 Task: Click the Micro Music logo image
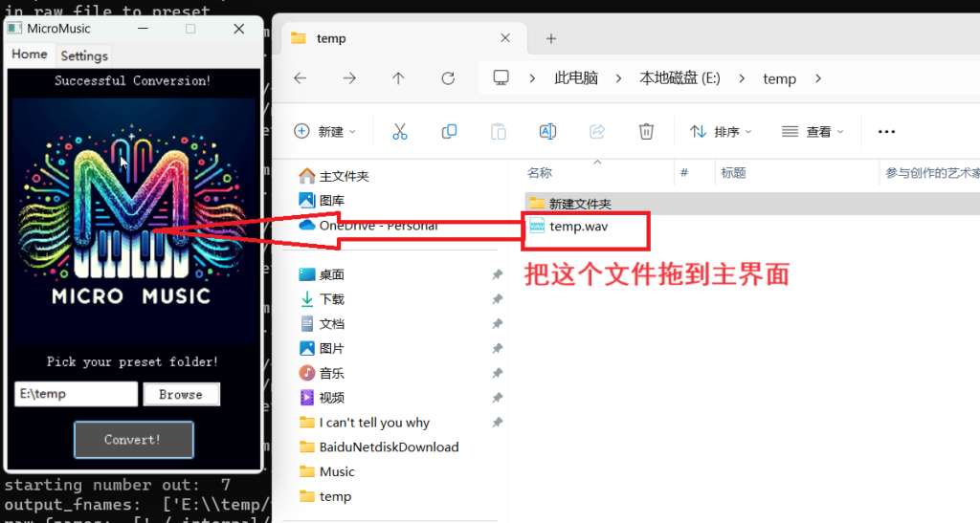(133, 221)
